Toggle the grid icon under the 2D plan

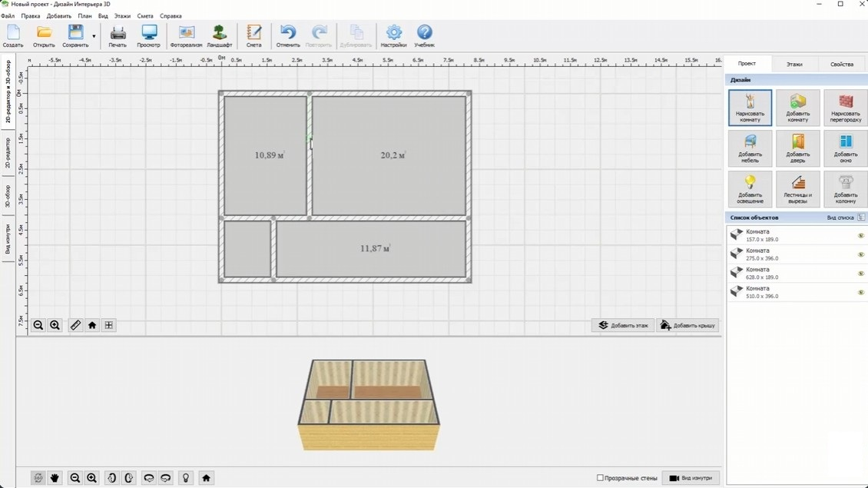[x=108, y=325]
